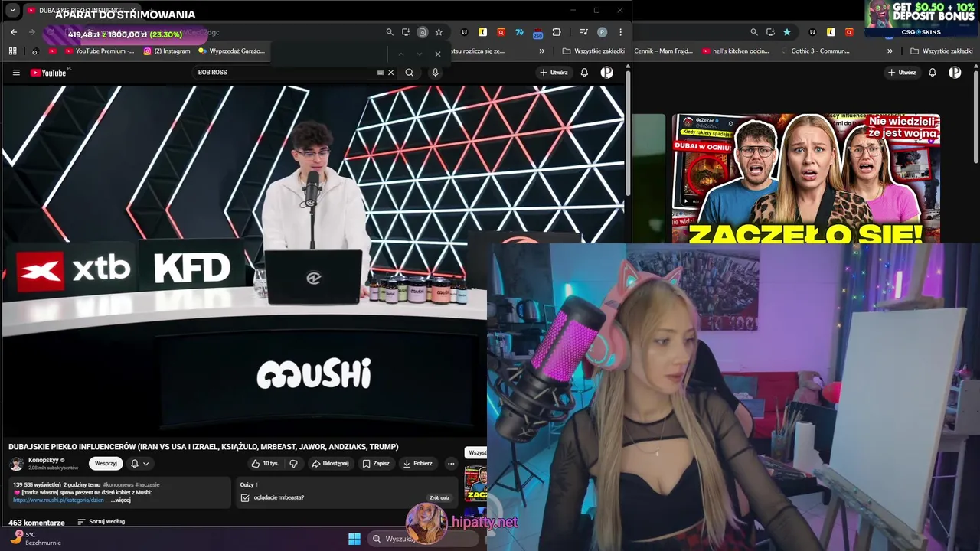Click the Wesprzyj button
This screenshot has height=551, width=980.
pyautogui.click(x=106, y=464)
